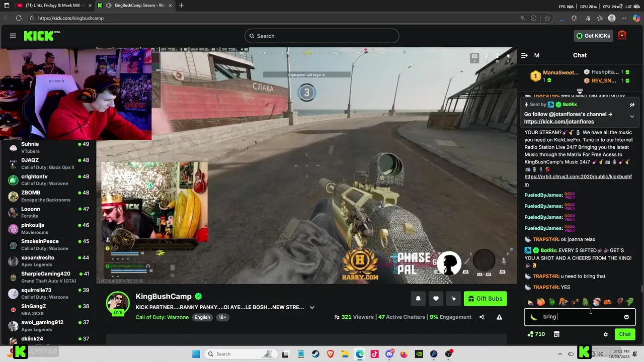644x362 pixels.
Task: Open a new browser tab
Action: pos(181,6)
